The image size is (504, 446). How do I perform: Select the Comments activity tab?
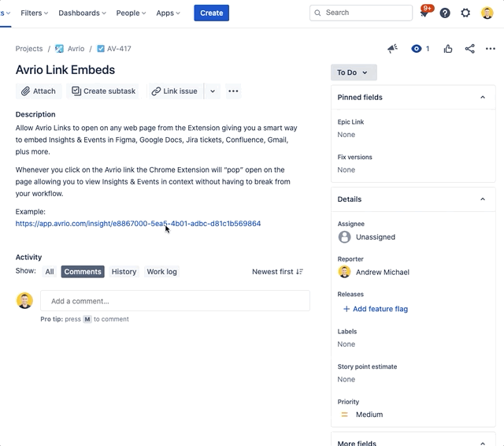(83, 272)
